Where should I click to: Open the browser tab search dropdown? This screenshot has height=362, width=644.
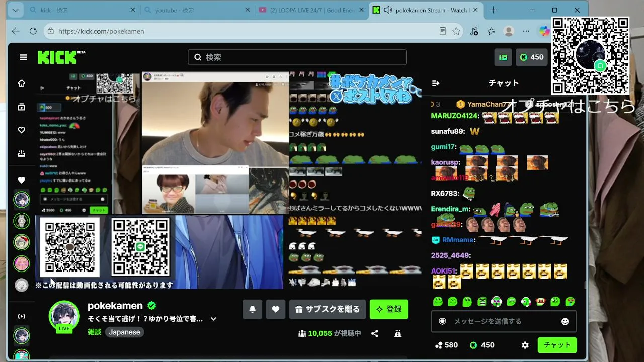point(16,10)
